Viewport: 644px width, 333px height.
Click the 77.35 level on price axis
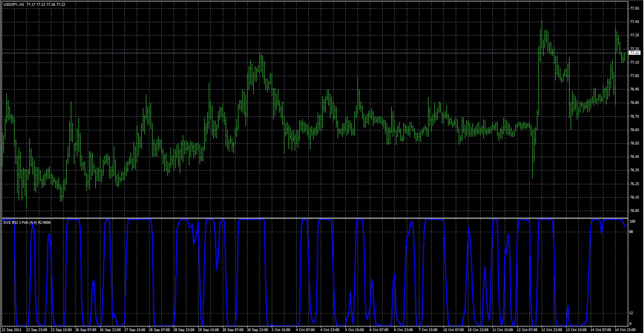pos(634,35)
